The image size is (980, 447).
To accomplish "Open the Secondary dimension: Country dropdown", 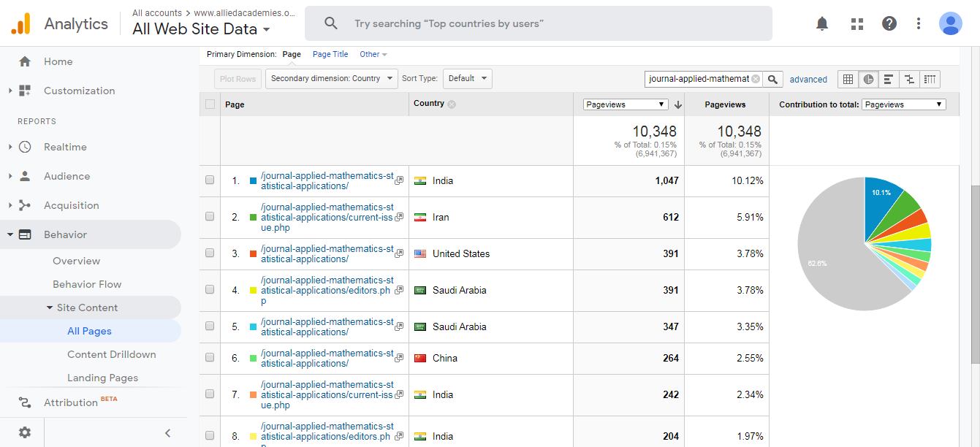I will coord(331,79).
